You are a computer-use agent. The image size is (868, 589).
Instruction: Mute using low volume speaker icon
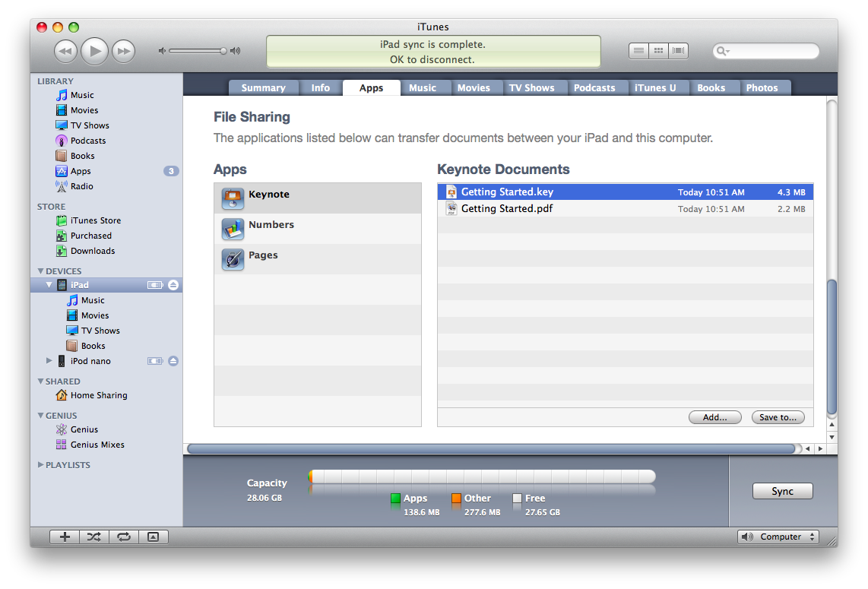pyautogui.click(x=162, y=51)
